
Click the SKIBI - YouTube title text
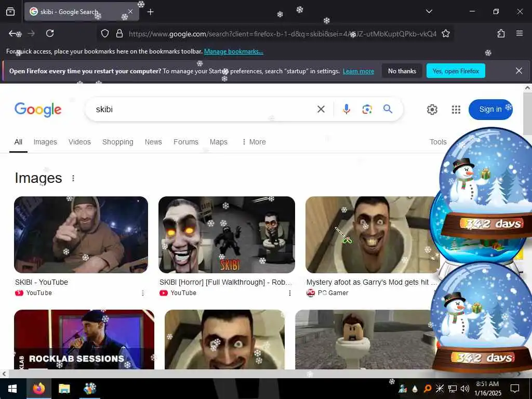pos(42,282)
